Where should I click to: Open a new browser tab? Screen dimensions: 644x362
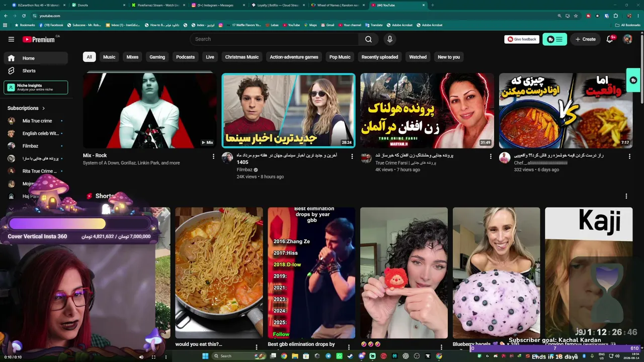pos(432,5)
